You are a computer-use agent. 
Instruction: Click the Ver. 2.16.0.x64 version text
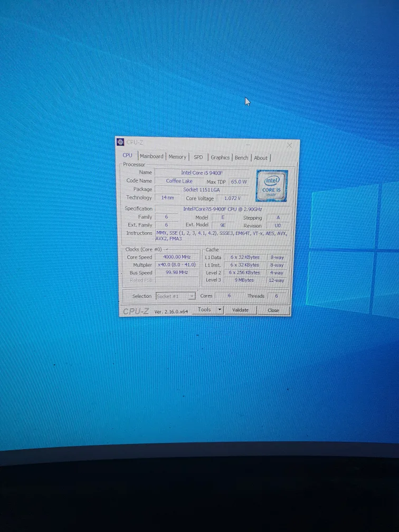(171, 311)
